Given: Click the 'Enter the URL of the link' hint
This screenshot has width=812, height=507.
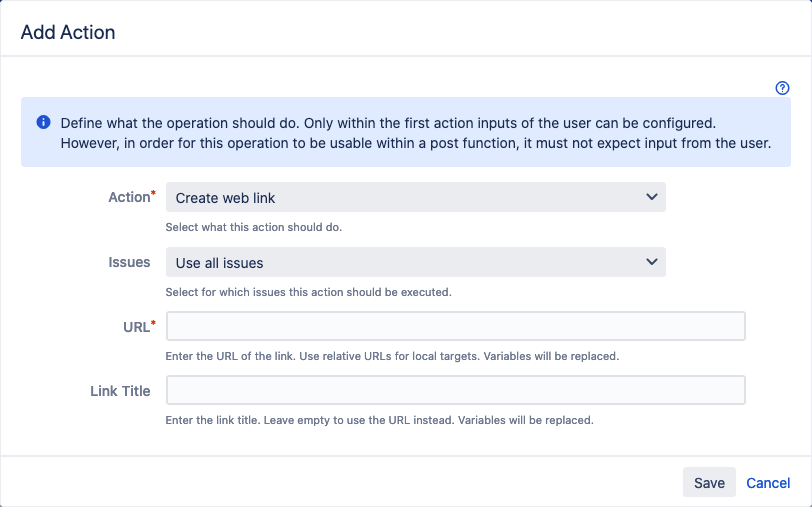Looking at the screenshot, I should [392, 356].
